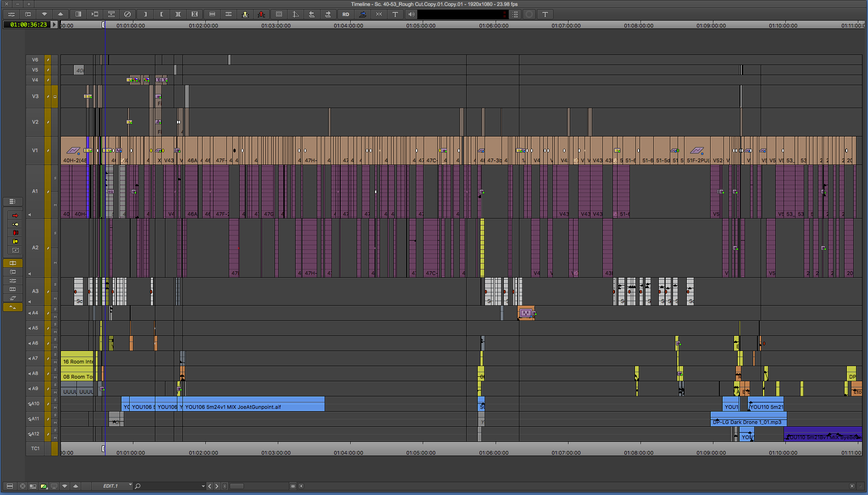The height and width of the screenshot is (495, 868).
Task: Click the Focus button in the top toolbar
Action: tap(279, 14)
